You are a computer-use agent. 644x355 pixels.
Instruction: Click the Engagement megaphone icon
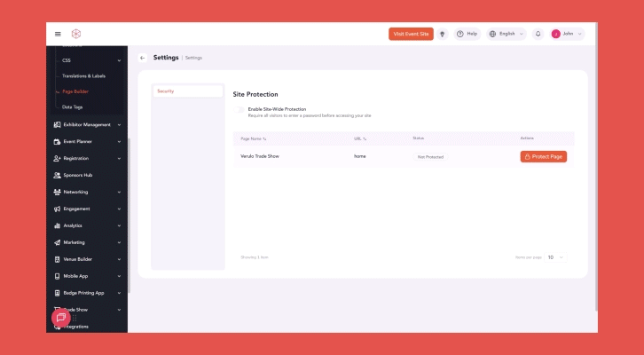[x=57, y=209]
